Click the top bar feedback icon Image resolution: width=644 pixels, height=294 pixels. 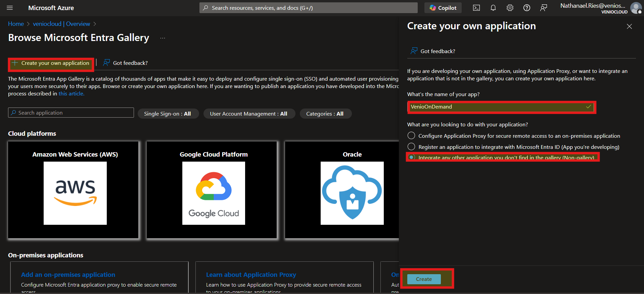543,8
